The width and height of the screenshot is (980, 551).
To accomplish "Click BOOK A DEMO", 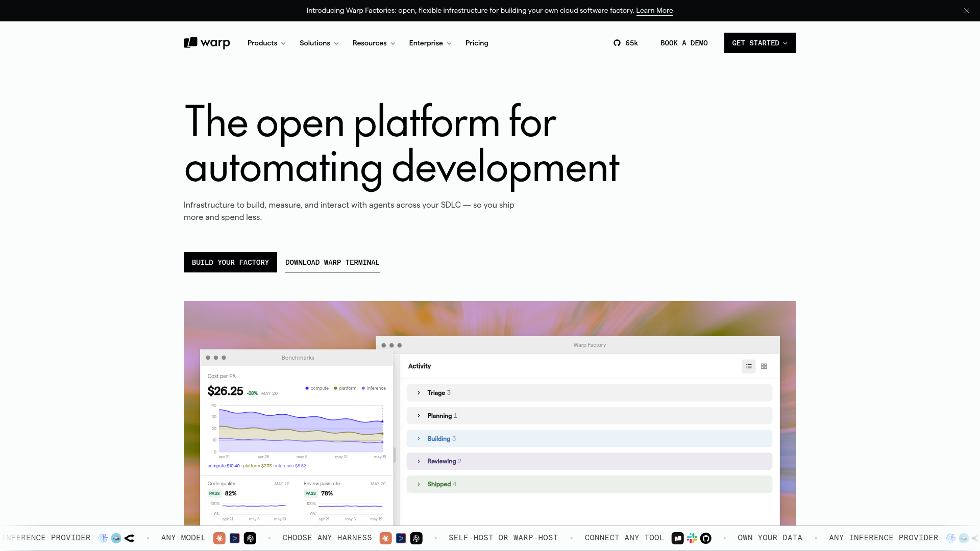I will click(684, 43).
